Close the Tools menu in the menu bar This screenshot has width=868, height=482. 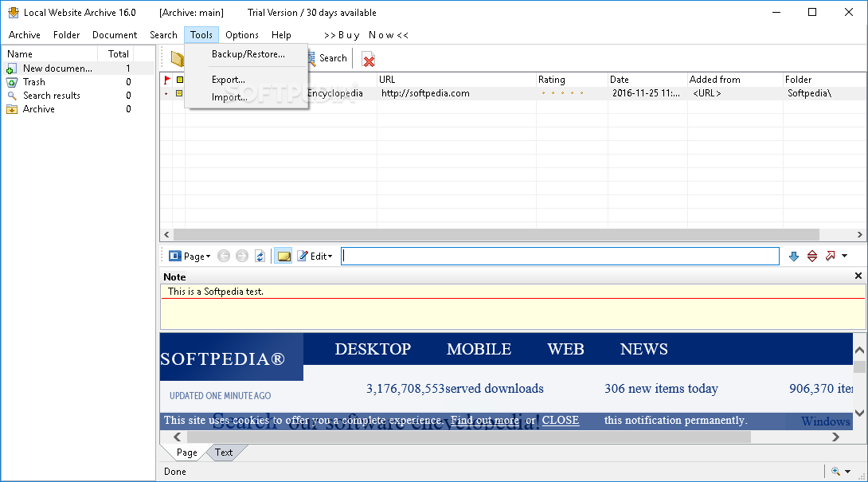click(201, 35)
